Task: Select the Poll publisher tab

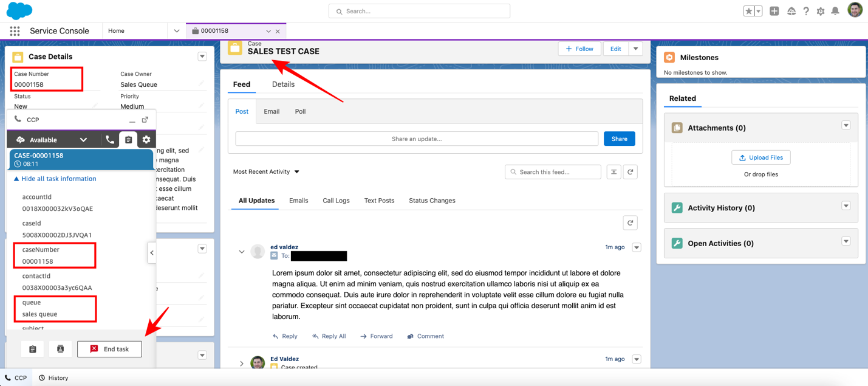Action: pos(300,111)
